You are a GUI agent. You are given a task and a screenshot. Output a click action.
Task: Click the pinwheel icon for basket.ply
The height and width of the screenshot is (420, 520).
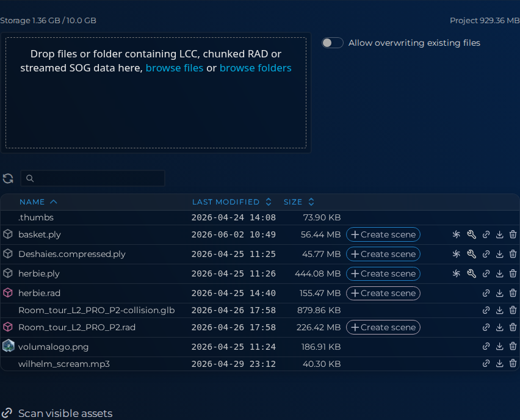pos(457,234)
